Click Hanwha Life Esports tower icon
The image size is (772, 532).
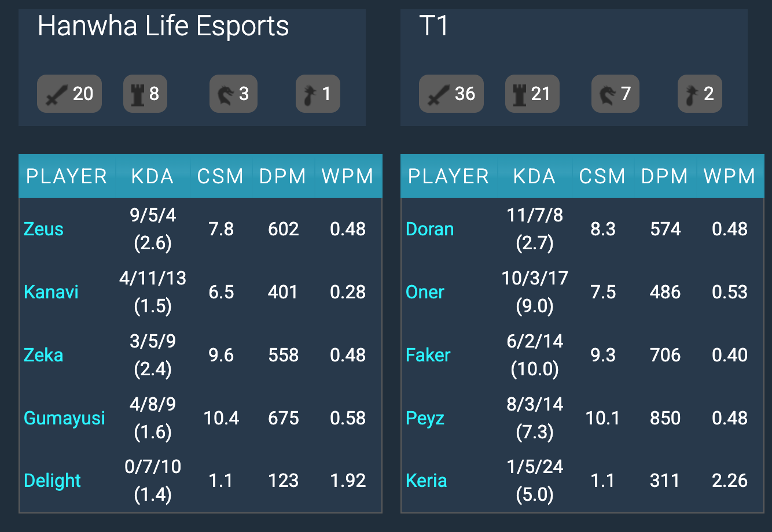click(137, 94)
